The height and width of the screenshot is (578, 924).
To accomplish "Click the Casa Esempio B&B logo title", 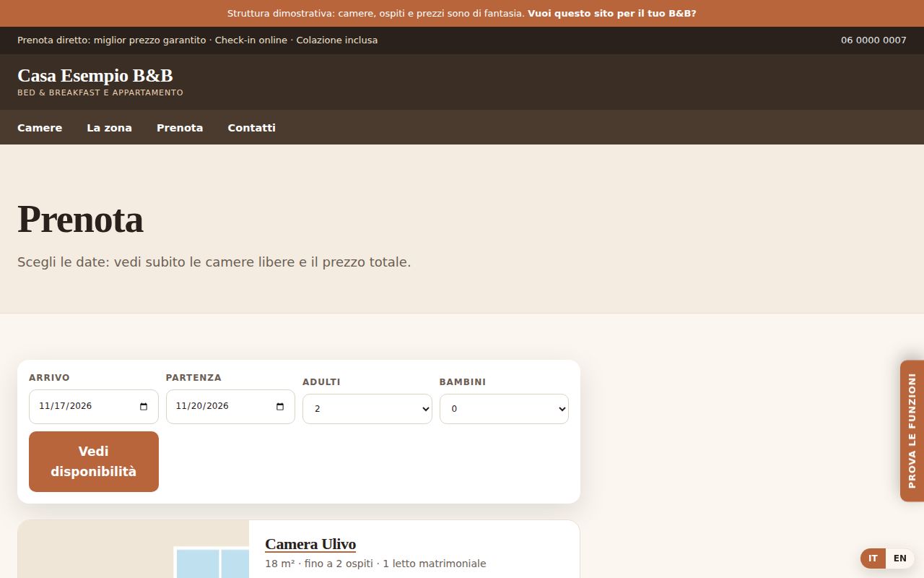I will coord(95,76).
